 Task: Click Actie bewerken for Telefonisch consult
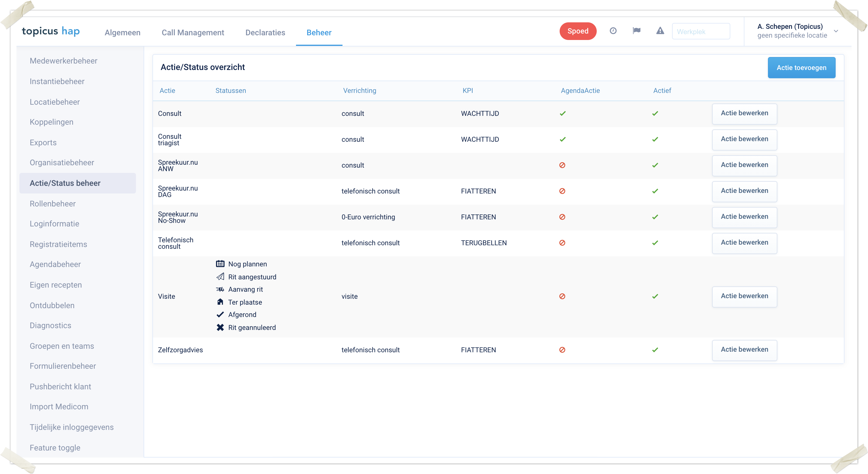(744, 243)
